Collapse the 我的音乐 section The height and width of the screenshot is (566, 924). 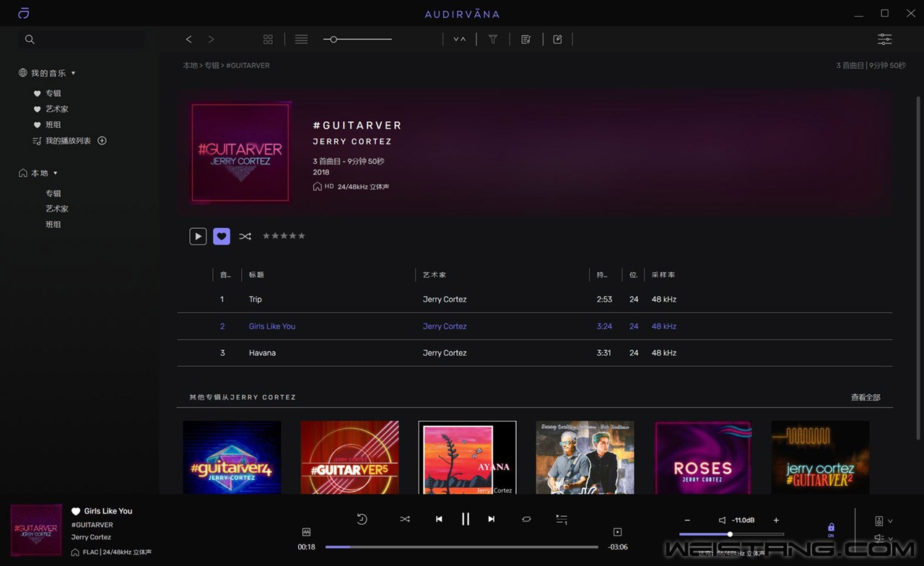[73, 73]
